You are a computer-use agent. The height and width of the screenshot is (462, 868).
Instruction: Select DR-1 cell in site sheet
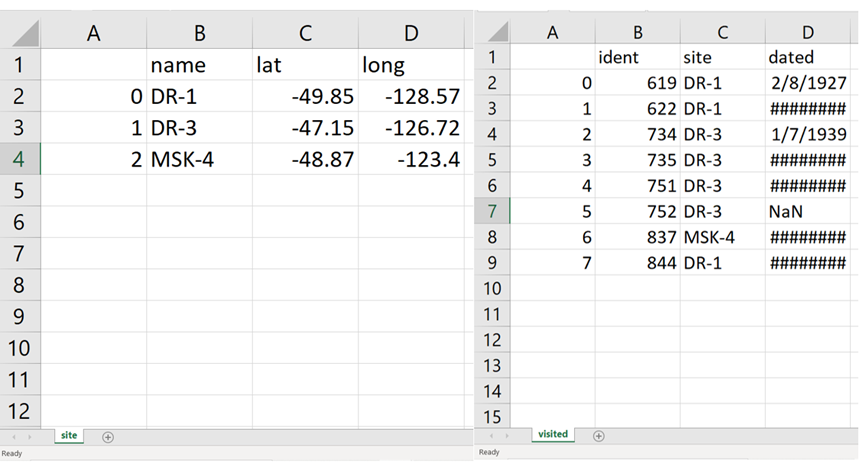199,96
